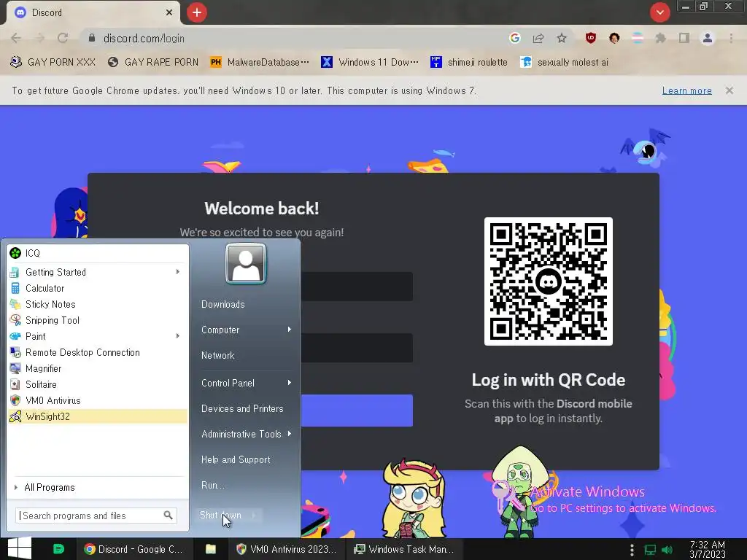Open shimeji roulette bookmark
Viewport: 747px width, 560px height.
(469, 63)
